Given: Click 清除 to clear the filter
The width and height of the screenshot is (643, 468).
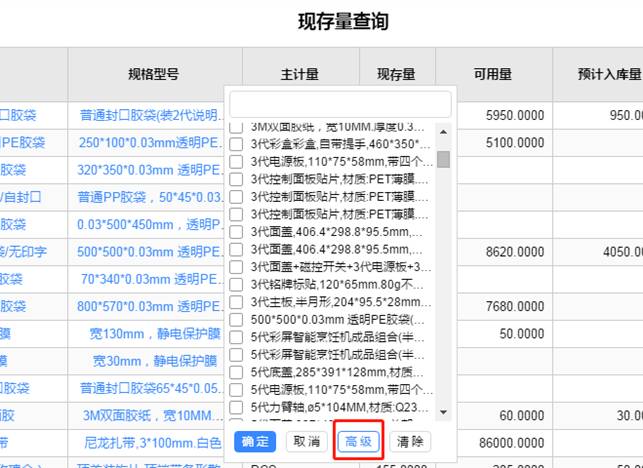Looking at the screenshot, I should point(410,441).
